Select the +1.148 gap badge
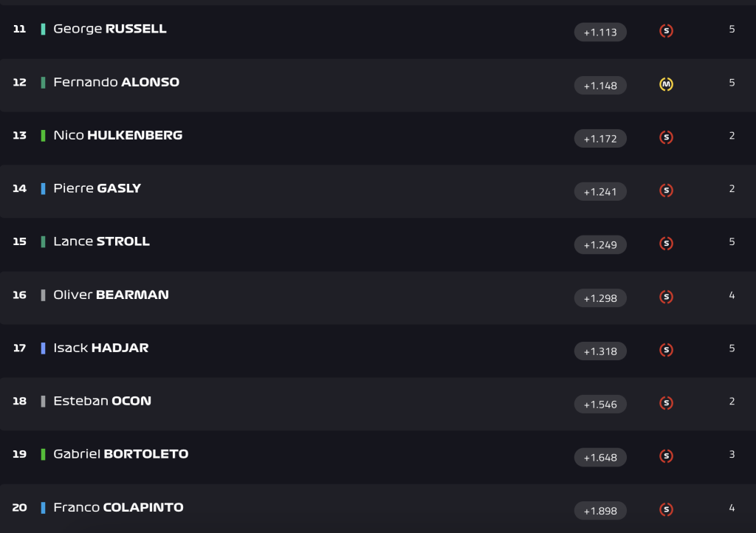 coord(600,86)
